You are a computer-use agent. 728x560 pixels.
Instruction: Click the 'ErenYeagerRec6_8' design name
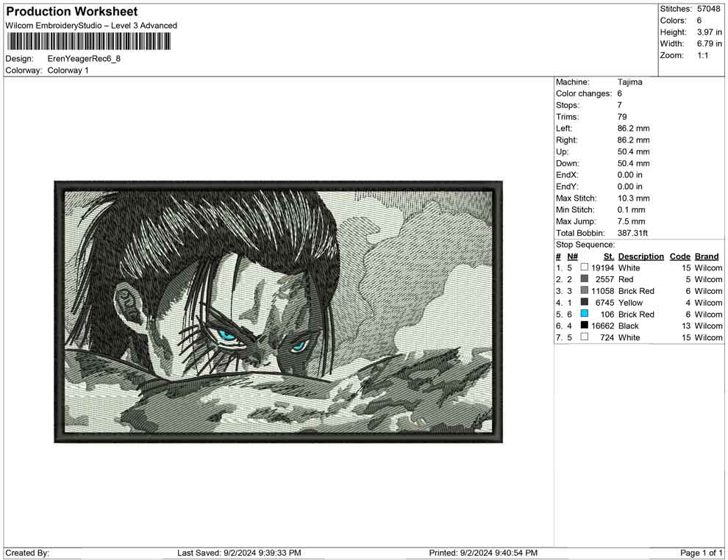pos(84,59)
